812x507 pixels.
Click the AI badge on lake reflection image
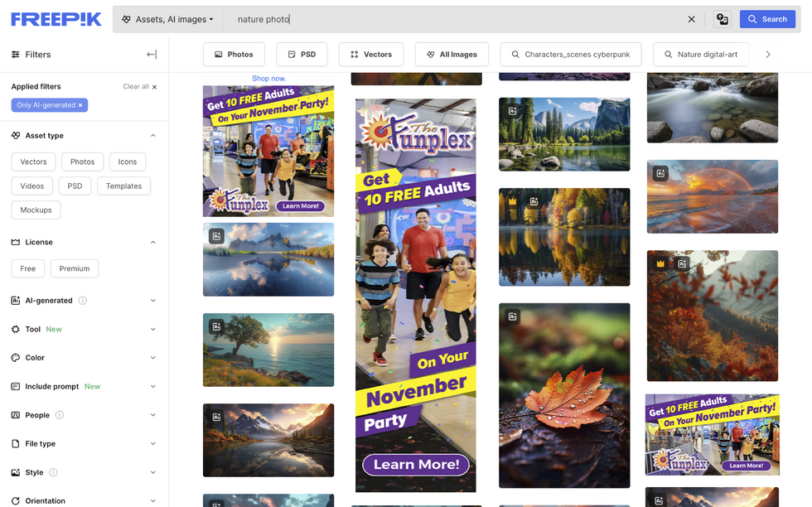[216, 236]
